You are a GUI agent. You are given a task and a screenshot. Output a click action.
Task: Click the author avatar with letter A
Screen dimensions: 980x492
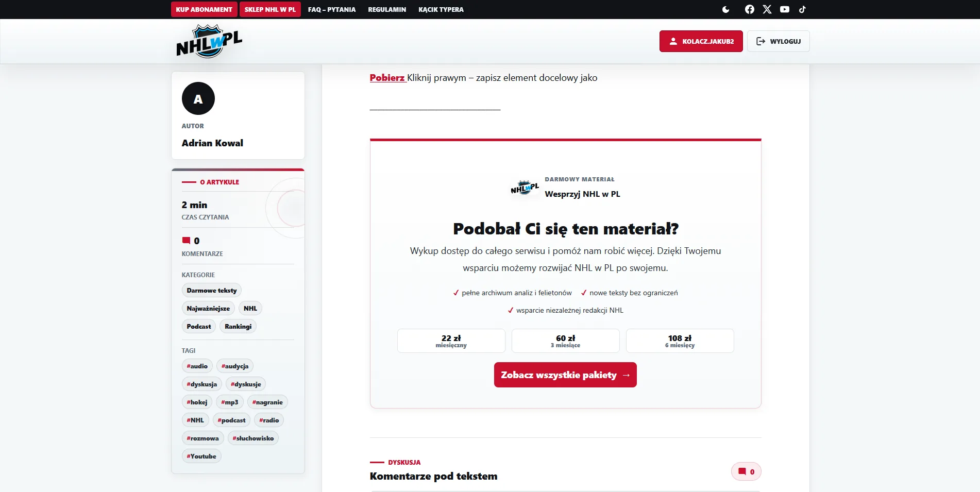[x=198, y=98]
